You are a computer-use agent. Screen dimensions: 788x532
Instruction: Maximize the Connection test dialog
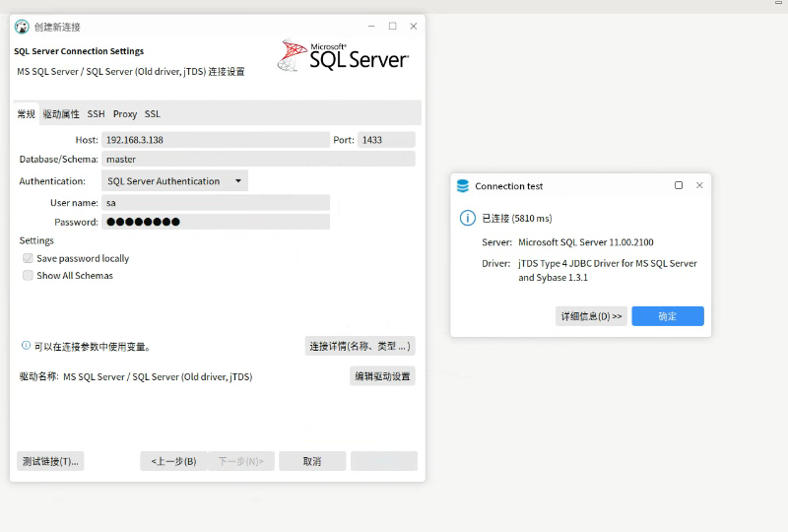point(679,185)
